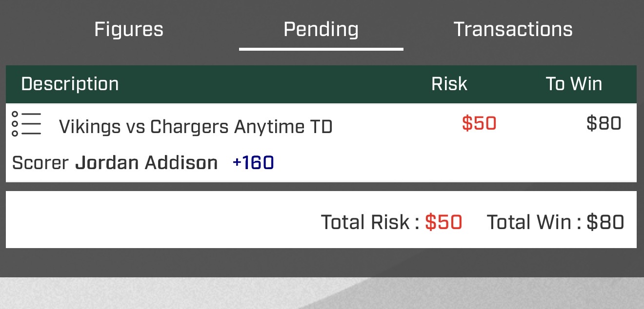This screenshot has height=309, width=644.
Task: Switch to the Figures tab
Action: 129,29
